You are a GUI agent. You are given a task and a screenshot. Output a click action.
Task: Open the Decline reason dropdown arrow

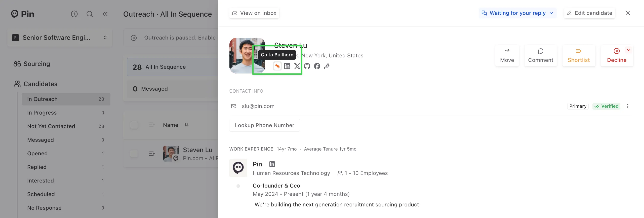pyautogui.click(x=628, y=50)
